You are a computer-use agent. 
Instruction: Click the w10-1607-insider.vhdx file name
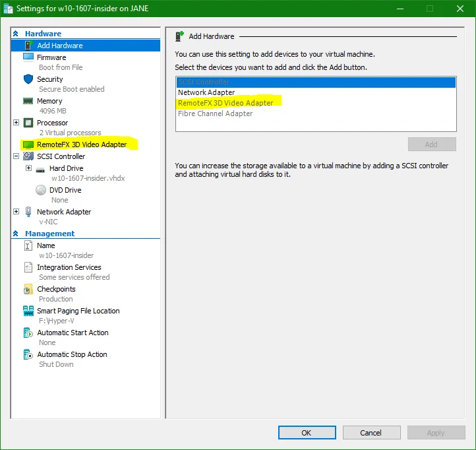click(x=88, y=178)
